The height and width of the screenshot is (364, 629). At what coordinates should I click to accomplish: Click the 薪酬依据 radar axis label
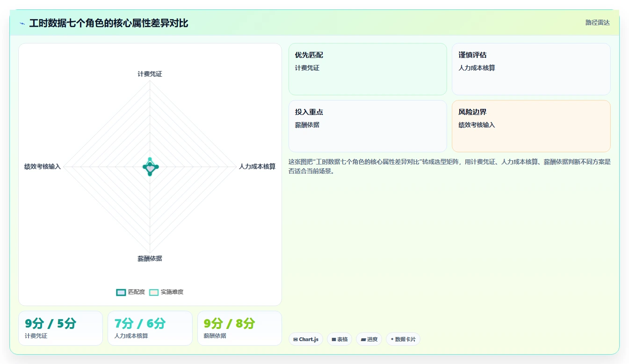pos(150,258)
